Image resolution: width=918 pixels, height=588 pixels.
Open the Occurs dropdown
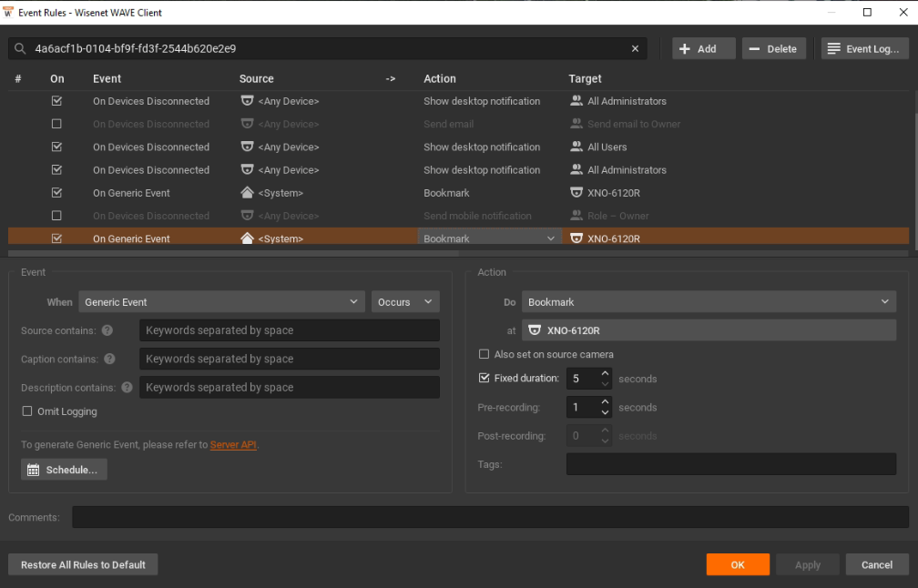coord(405,302)
